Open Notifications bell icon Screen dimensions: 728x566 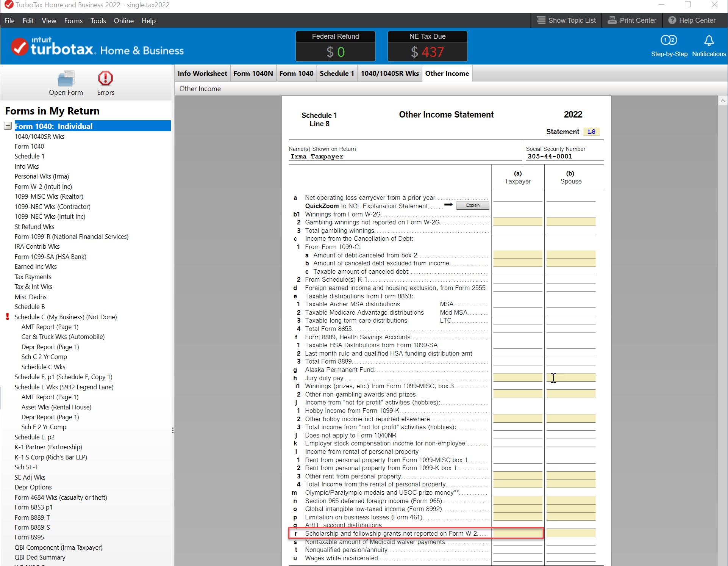click(709, 41)
